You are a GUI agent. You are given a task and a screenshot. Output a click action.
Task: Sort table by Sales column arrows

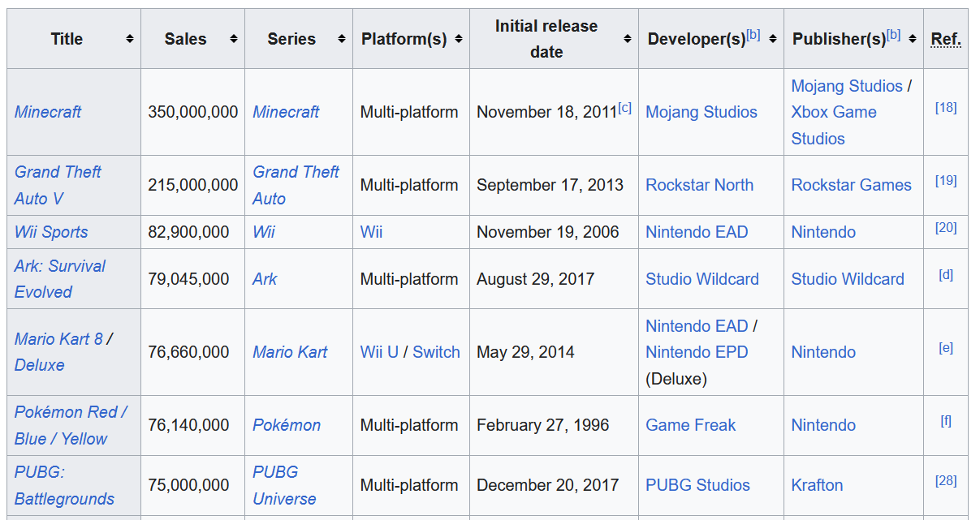[x=234, y=39]
